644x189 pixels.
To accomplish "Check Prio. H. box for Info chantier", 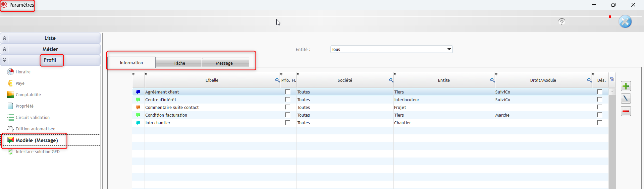I will [x=287, y=123].
